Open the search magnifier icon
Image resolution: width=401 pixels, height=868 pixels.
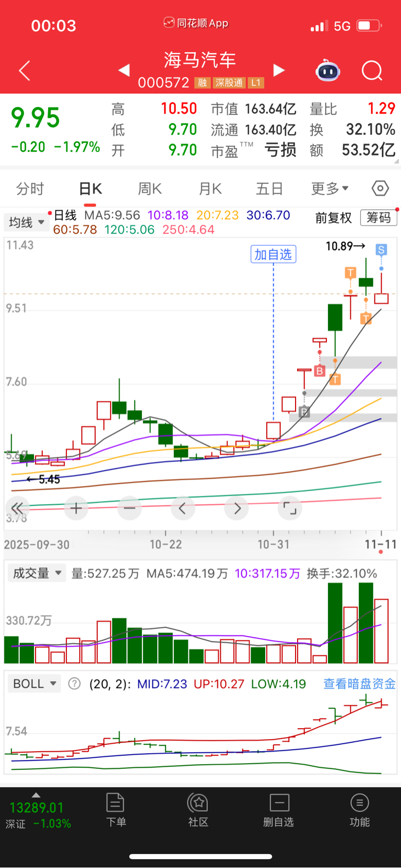372,70
